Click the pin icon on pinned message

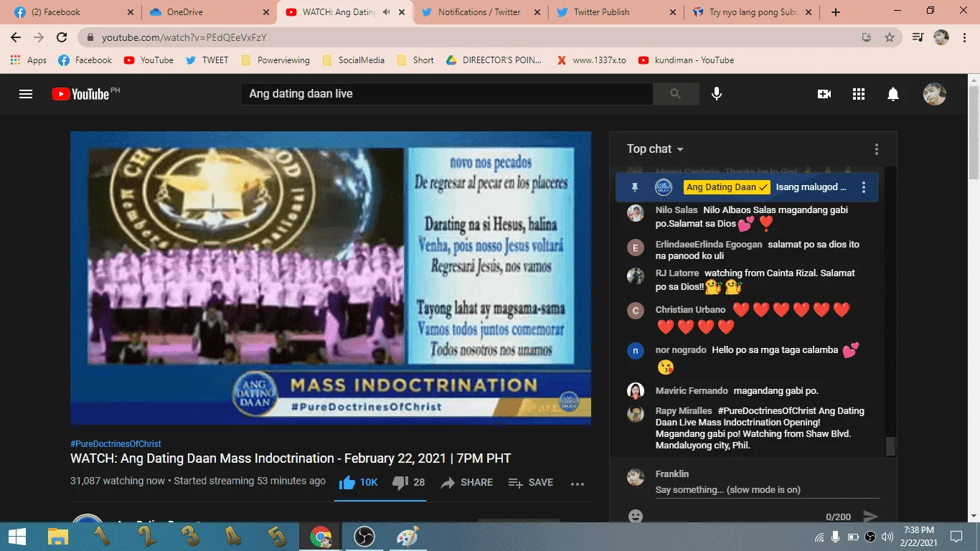click(634, 188)
